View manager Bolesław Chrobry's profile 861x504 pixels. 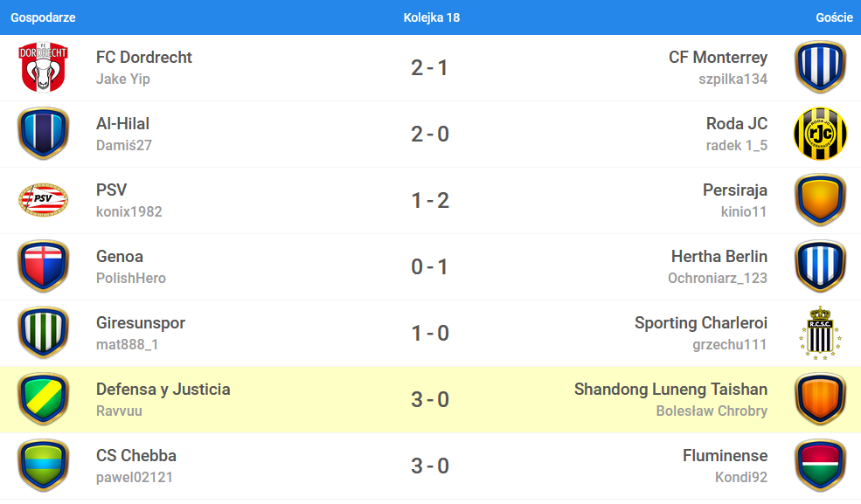[x=712, y=411]
